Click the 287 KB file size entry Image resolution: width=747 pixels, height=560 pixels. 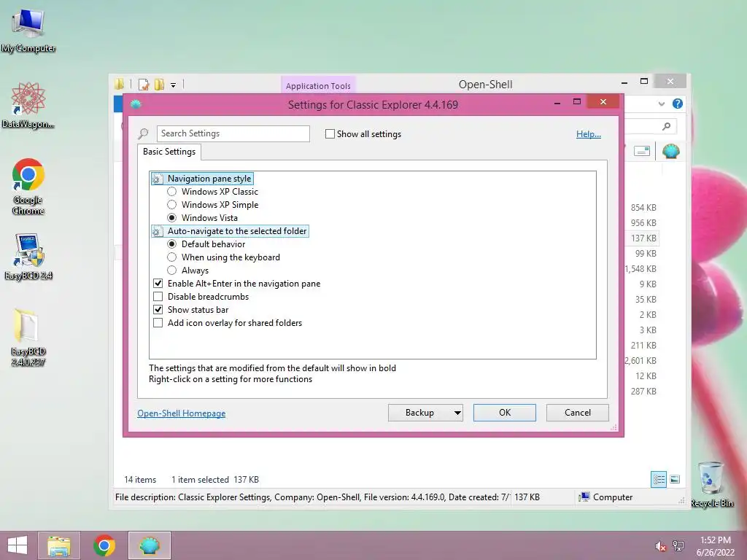pos(643,392)
